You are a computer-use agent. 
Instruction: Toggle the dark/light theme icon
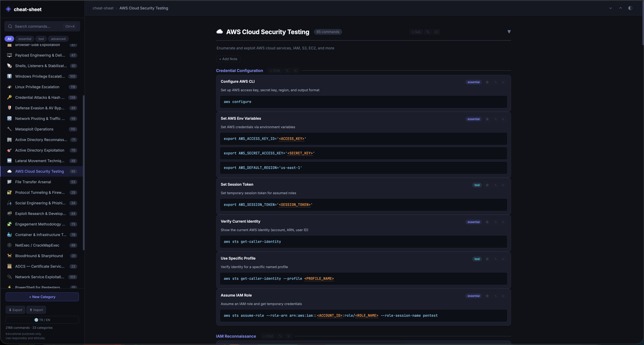[x=630, y=8]
